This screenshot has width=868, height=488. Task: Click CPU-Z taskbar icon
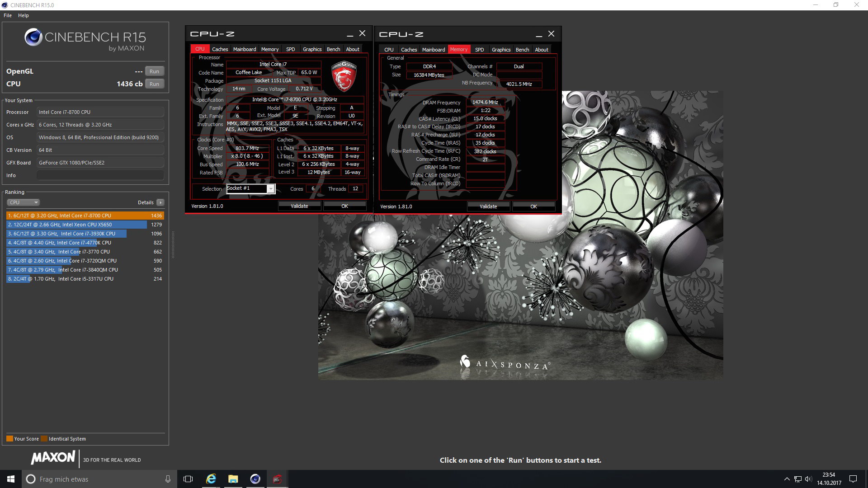277,479
